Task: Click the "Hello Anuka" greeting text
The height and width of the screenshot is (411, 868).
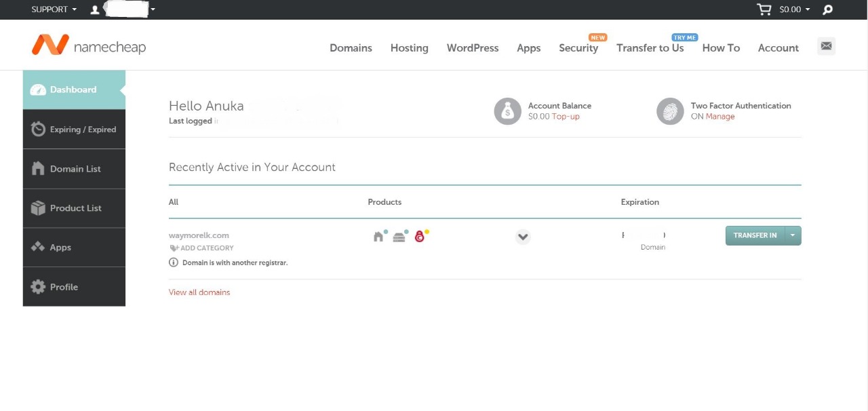Action: pos(206,106)
